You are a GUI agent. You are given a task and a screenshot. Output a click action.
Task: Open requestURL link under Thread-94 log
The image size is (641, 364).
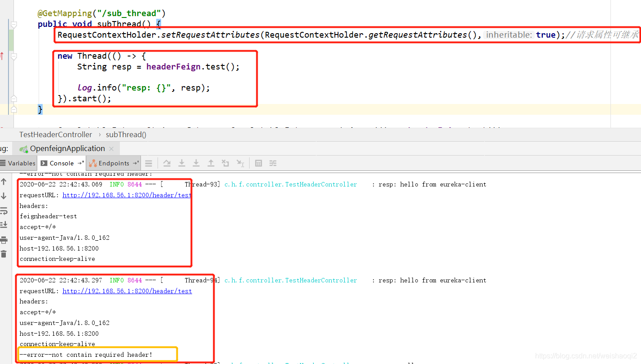point(127,291)
